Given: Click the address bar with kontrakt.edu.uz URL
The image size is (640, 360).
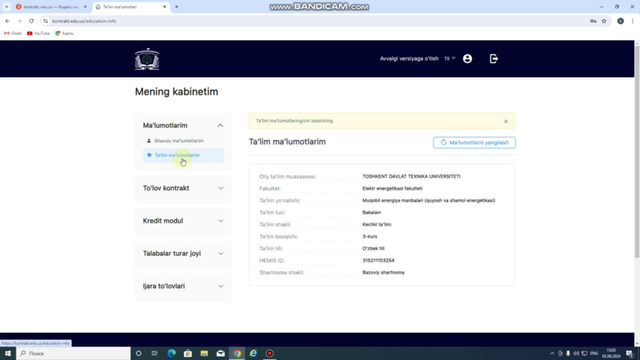Looking at the screenshot, I should tap(318, 21).
